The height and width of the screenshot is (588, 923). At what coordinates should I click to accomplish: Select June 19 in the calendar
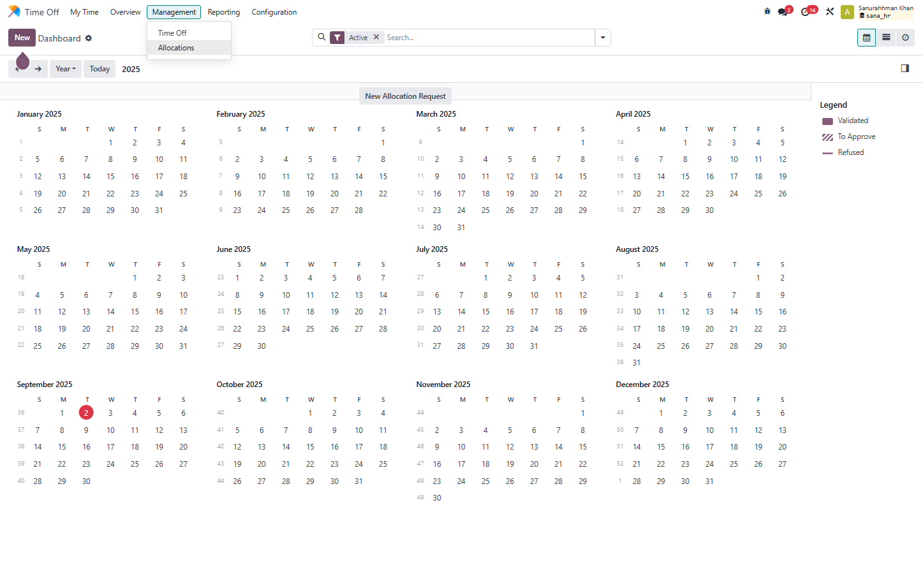334,312
